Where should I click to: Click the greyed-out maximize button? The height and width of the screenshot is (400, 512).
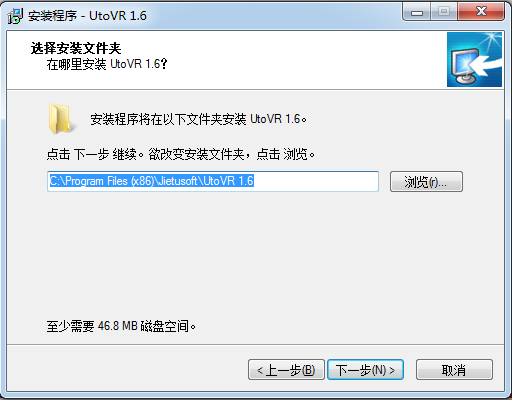[x=444, y=12]
